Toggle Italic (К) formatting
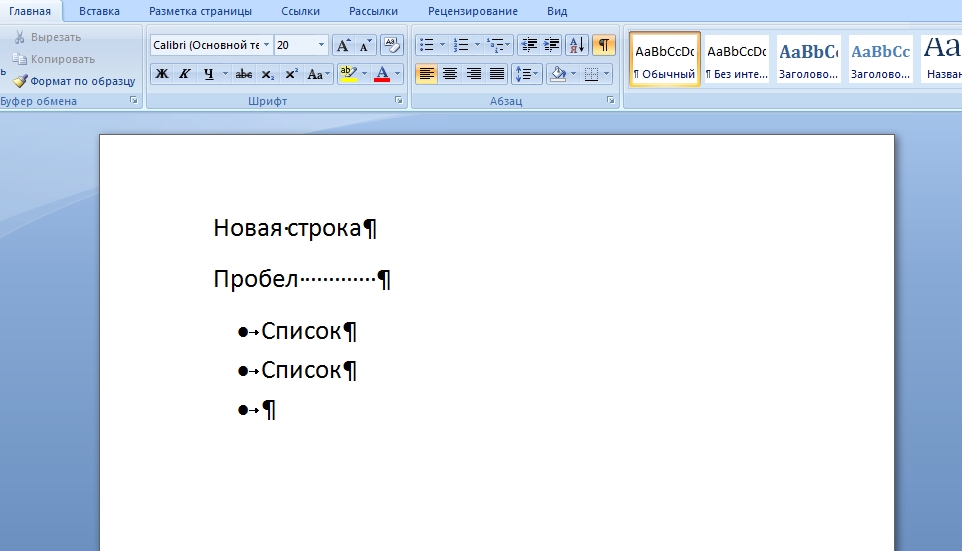Screen dimensions: 962x551 pos(185,74)
